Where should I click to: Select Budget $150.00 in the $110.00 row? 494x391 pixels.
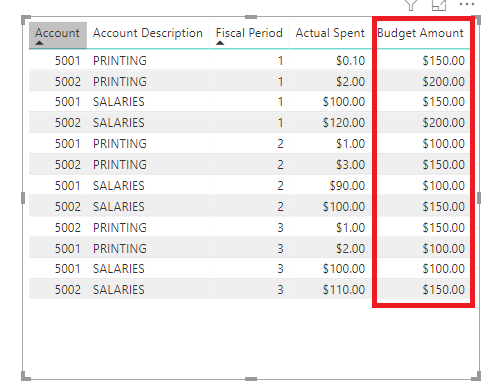(444, 290)
